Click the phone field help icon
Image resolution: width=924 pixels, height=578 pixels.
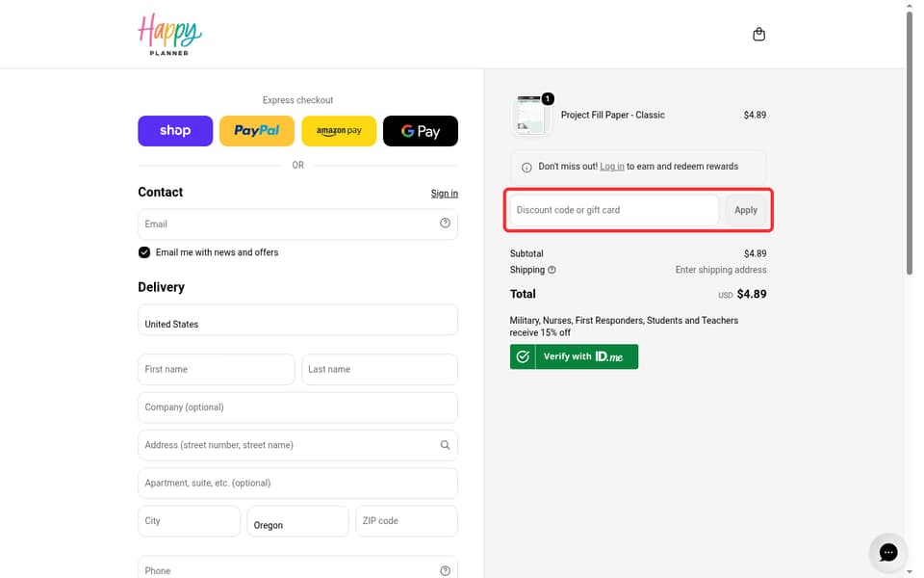tap(445, 570)
